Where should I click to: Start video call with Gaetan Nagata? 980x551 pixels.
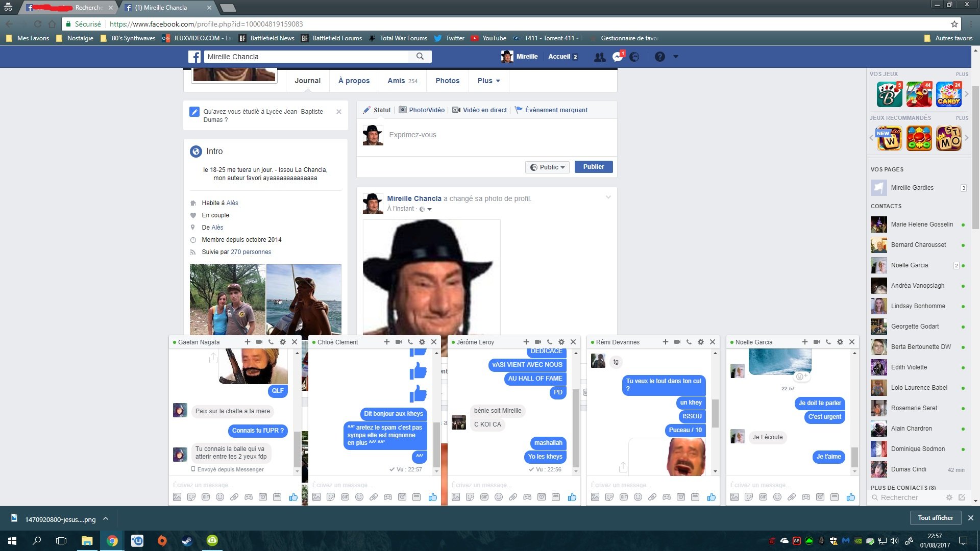point(259,342)
